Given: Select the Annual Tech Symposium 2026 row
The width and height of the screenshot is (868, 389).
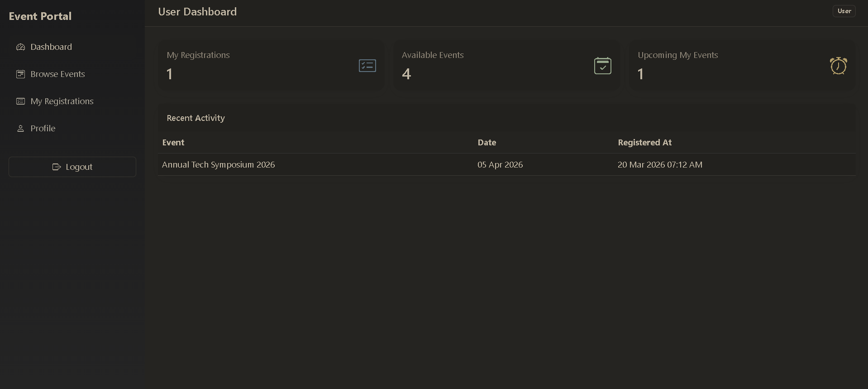Looking at the screenshot, I should tap(506, 165).
